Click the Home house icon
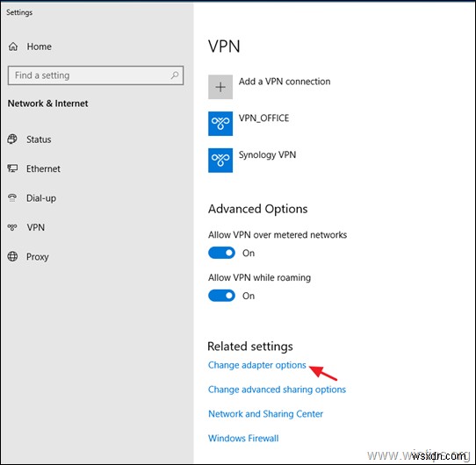The image size is (476, 465). pos(13,46)
